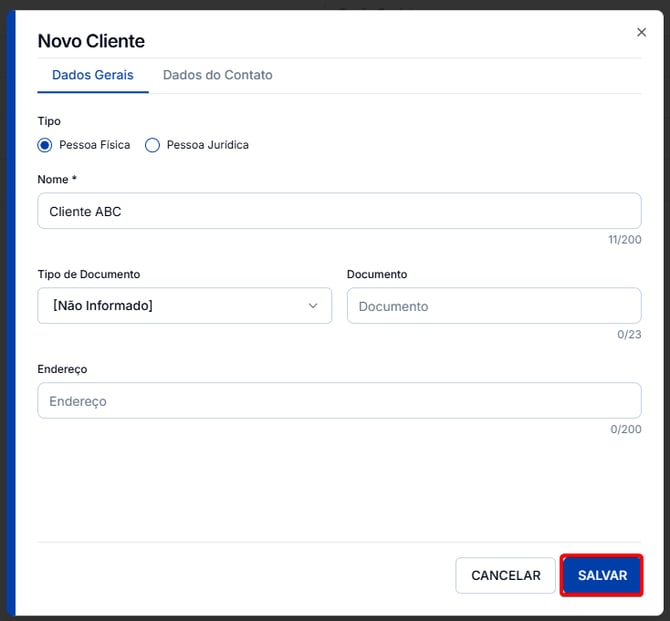Image resolution: width=670 pixels, height=621 pixels.
Task: Click the 11/200 character counter
Action: 625,239
